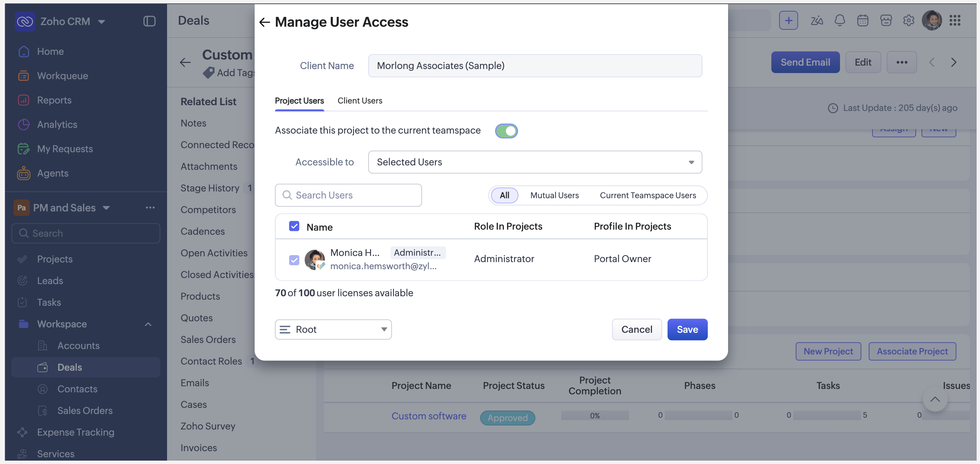
Task: Open notifications bell icon
Action: tap(840, 21)
